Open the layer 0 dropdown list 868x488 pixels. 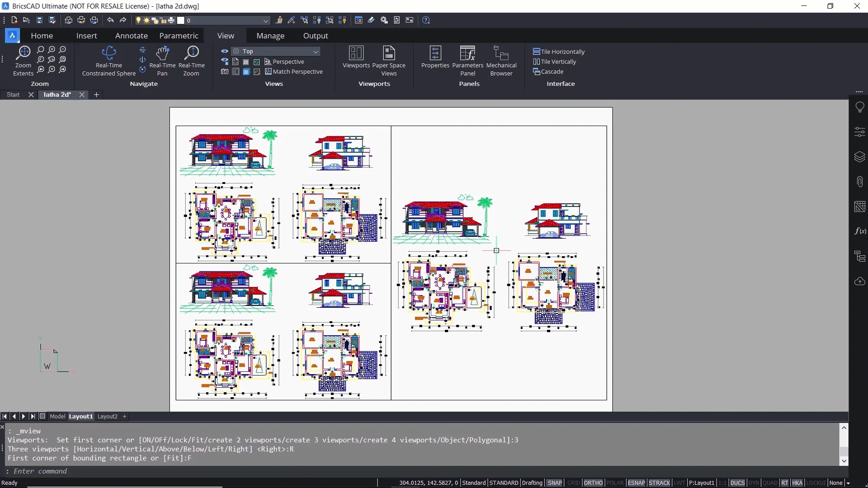click(265, 20)
